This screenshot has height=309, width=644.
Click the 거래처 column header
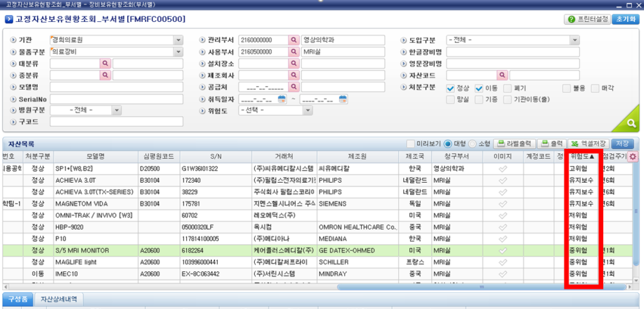[284, 156]
